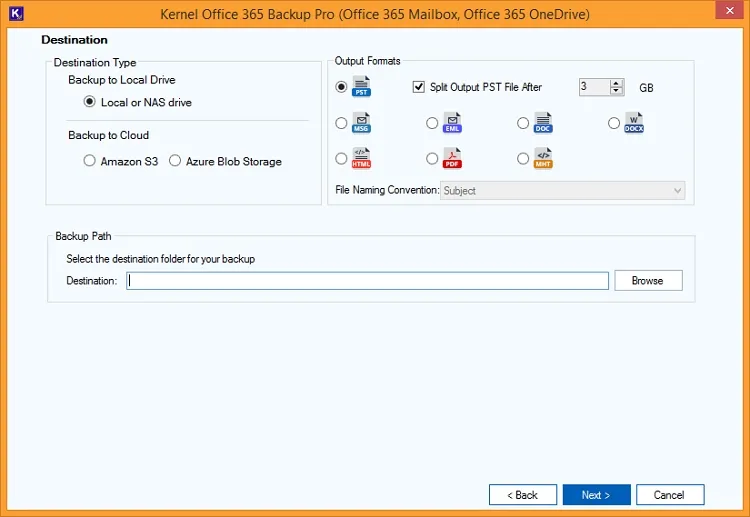Close the Kernel Office 365 Backup window
750x517 pixels.
click(729, 11)
